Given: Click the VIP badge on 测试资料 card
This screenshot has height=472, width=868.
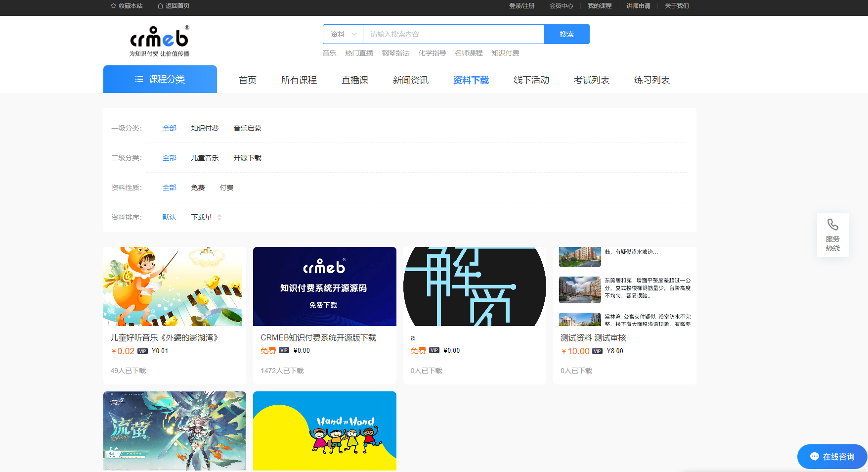Looking at the screenshot, I should tap(597, 351).
